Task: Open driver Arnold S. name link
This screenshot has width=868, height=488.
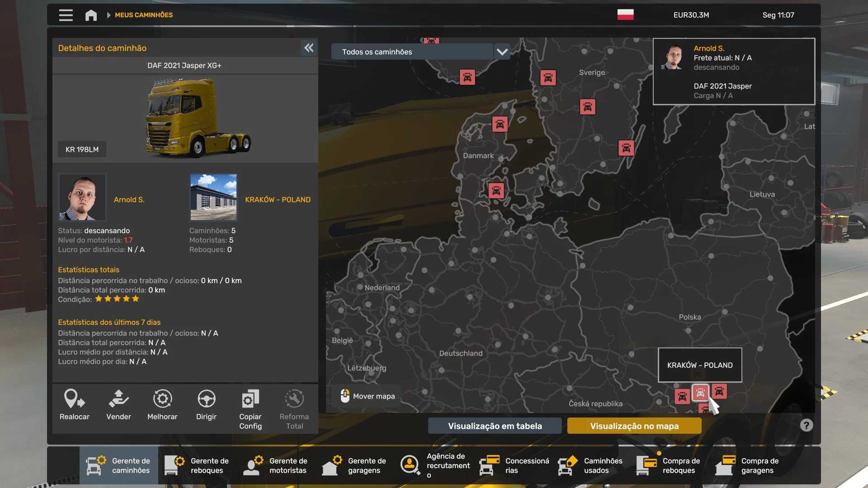Action: tap(129, 199)
